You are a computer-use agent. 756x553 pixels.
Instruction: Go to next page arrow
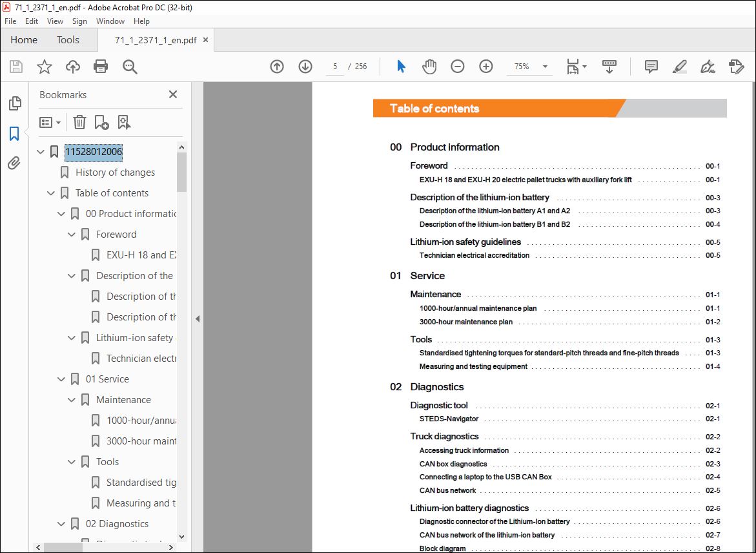(x=305, y=66)
